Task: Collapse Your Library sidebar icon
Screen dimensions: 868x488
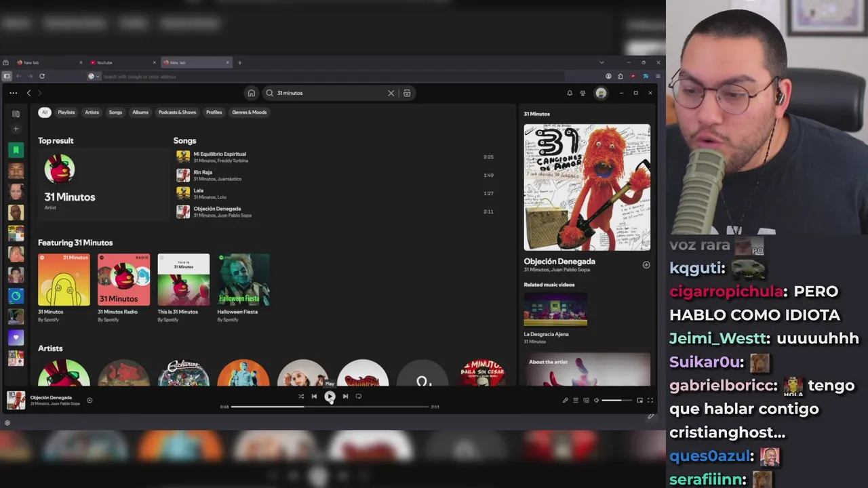Action: coord(16,114)
